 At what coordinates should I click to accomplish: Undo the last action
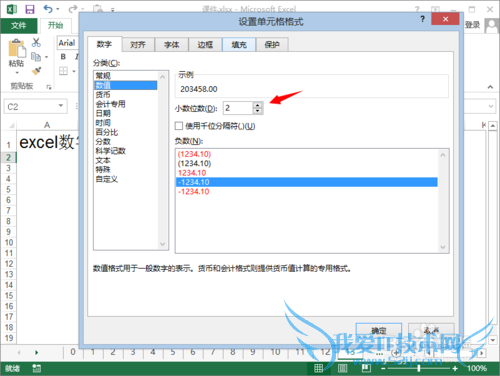point(48,9)
